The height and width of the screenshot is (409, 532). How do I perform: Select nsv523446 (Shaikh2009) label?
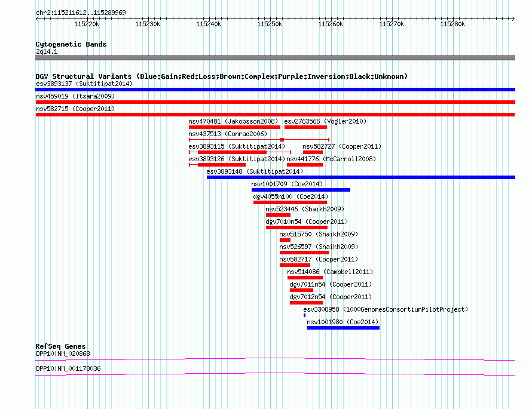[305, 209]
